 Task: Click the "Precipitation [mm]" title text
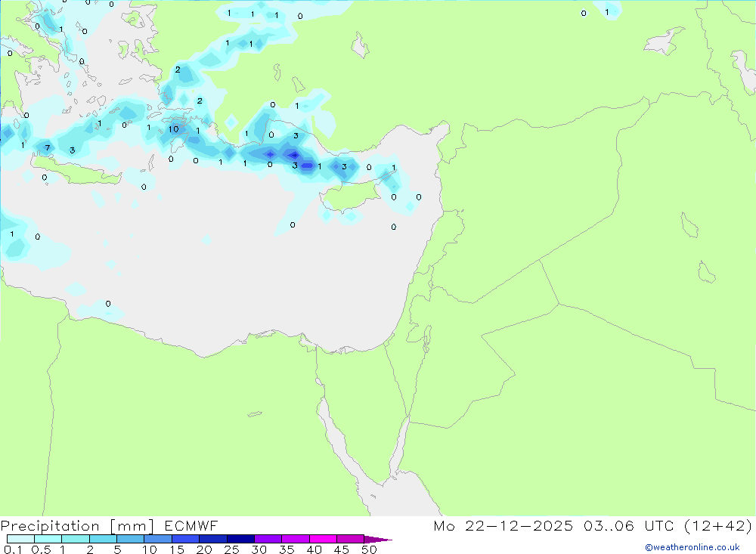pyautogui.click(x=77, y=526)
